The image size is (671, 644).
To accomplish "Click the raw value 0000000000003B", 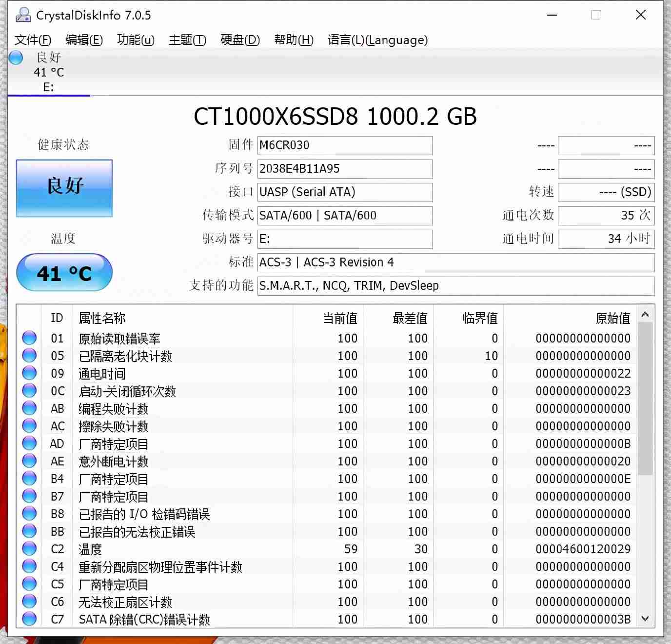I will coord(583,619).
